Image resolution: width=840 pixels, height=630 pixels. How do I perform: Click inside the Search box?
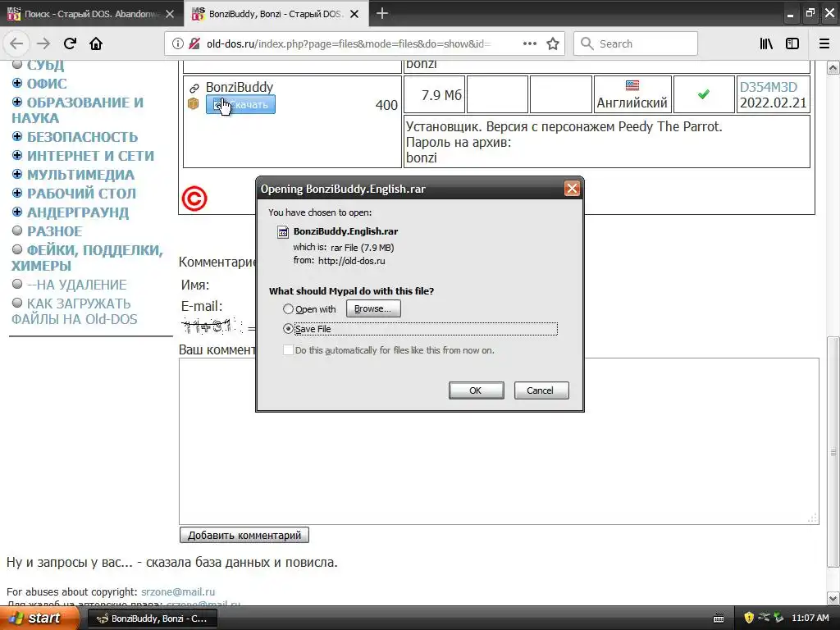click(636, 43)
